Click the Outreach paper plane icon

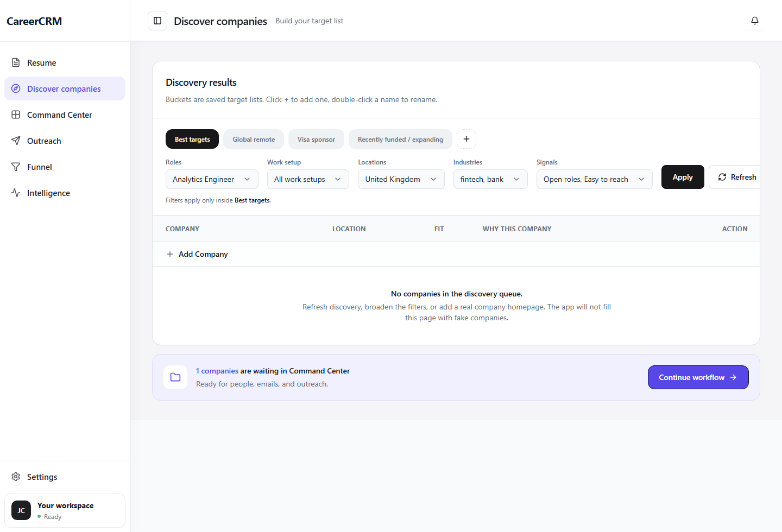click(16, 141)
